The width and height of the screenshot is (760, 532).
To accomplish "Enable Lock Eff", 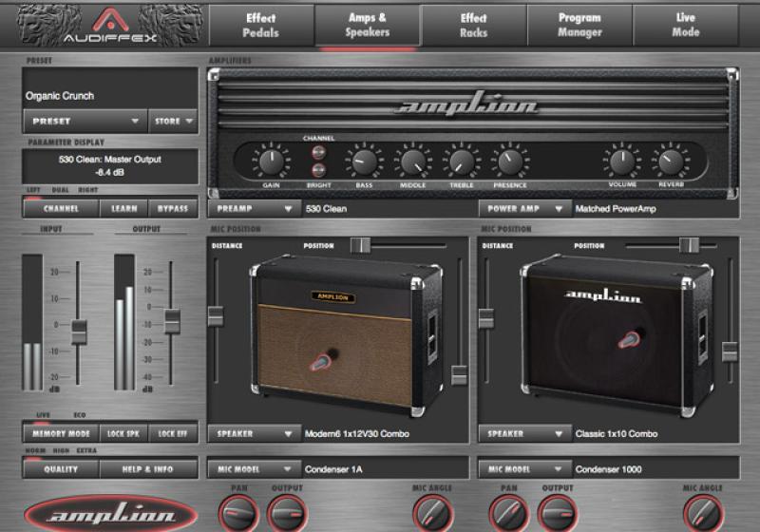I will click(173, 433).
